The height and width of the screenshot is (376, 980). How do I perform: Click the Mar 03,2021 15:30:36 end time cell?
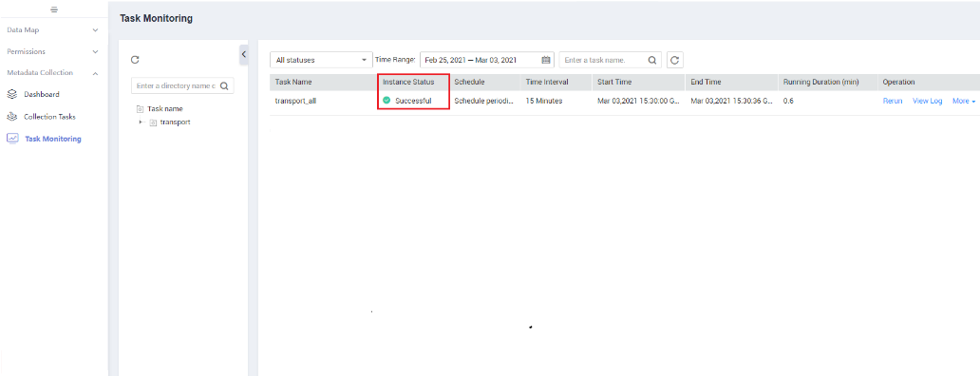[730, 101]
